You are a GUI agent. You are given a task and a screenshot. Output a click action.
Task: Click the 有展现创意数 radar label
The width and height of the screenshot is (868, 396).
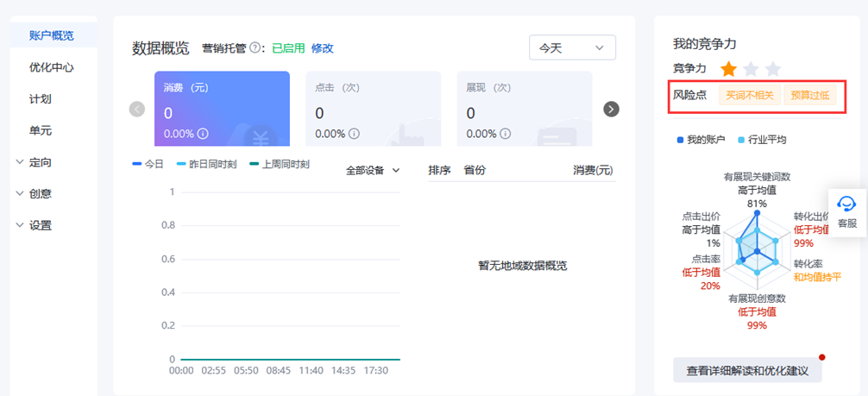757,299
